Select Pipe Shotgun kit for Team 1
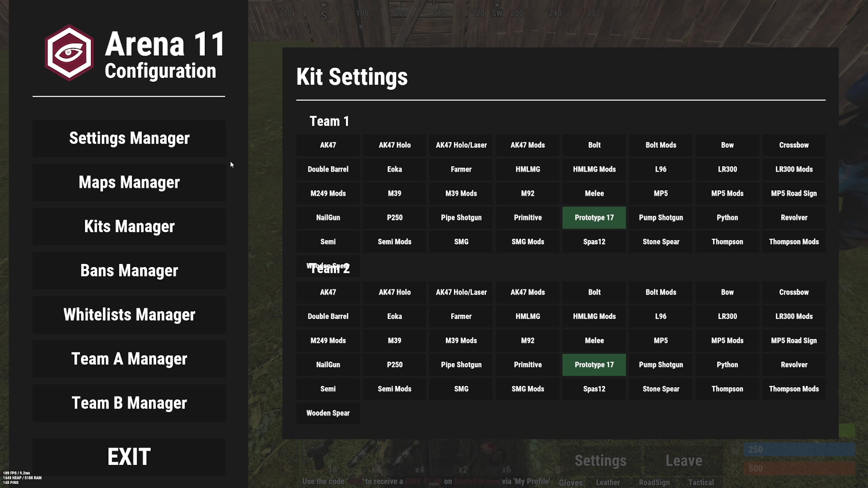The image size is (868, 488). pos(461,218)
